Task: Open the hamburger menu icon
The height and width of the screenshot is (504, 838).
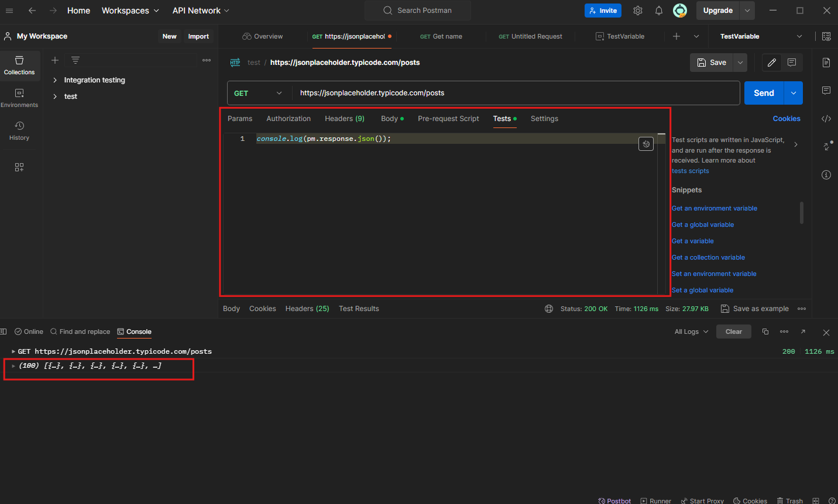Action: coord(9,11)
